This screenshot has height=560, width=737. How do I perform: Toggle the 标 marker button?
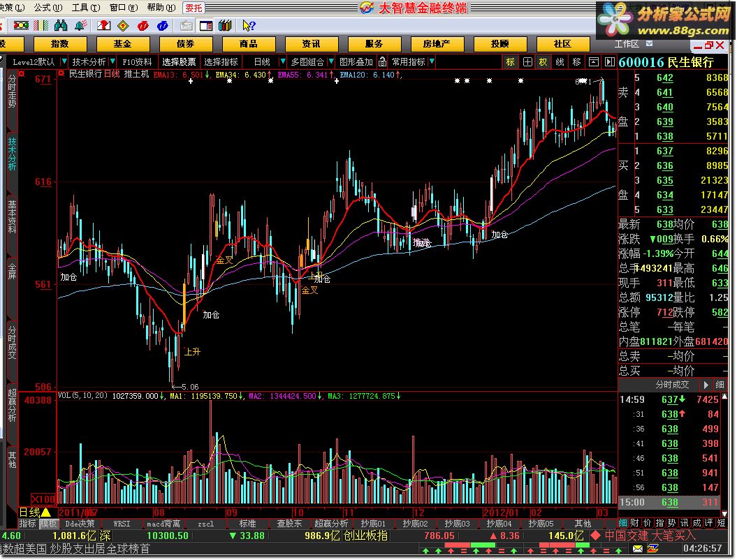[511, 62]
